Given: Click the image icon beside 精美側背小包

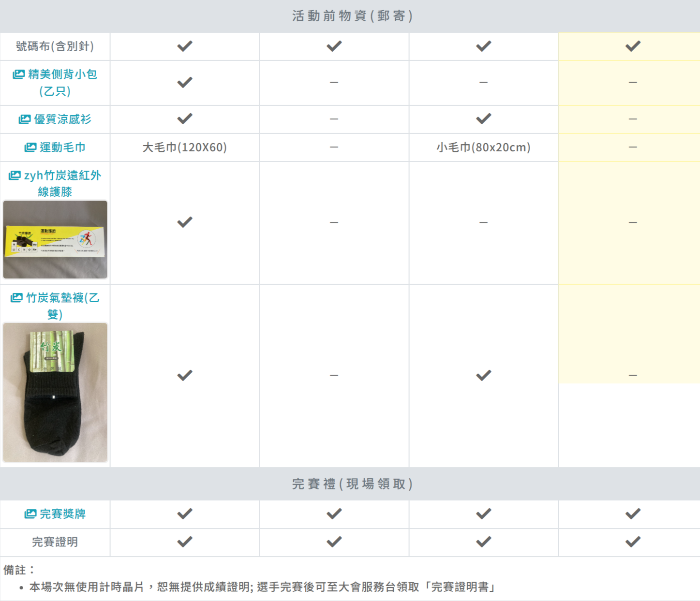Looking at the screenshot, I should [x=18, y=74].
